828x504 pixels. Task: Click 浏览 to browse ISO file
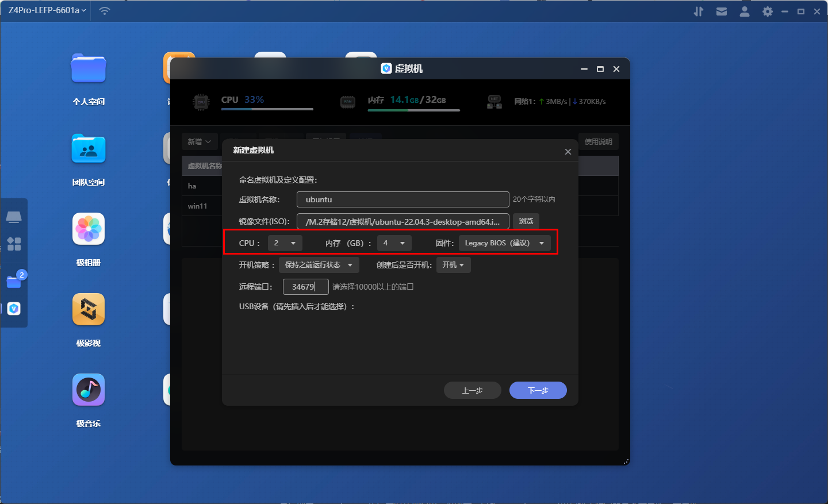(526, 221)
